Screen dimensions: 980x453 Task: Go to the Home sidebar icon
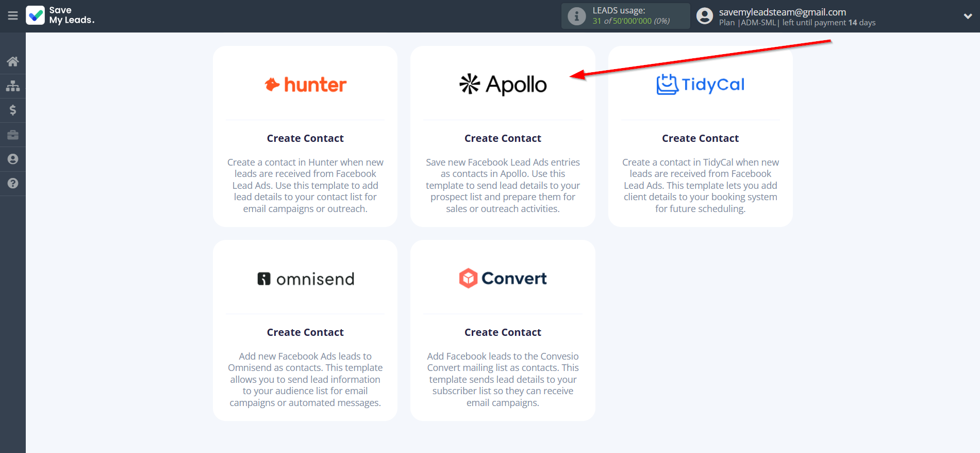tap(13, 61)
